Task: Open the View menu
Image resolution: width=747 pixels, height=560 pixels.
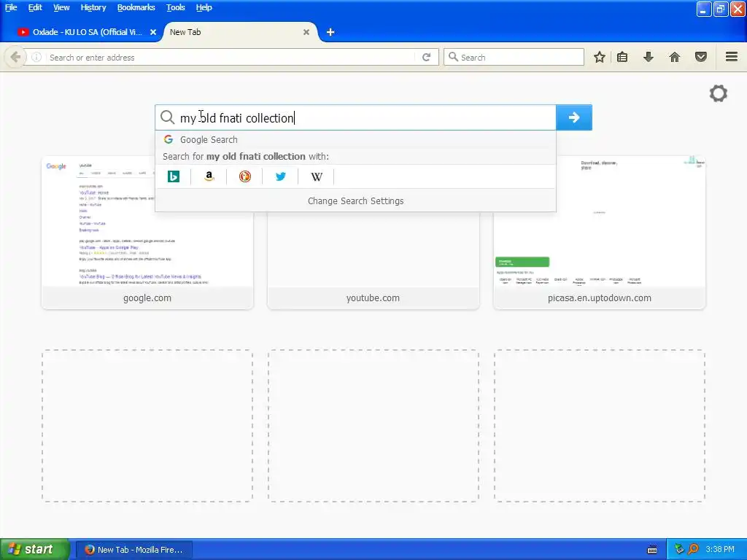Action: (61, 7)
